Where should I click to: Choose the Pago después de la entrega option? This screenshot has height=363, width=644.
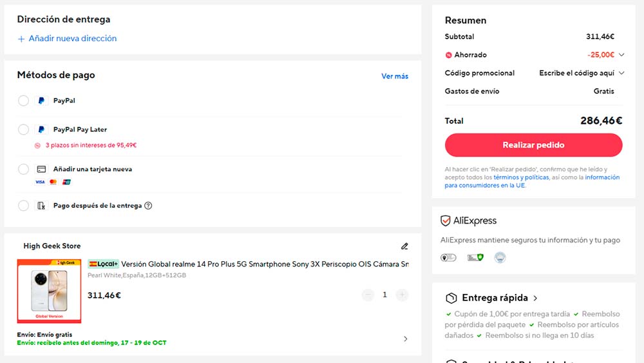(x=23, y=206)
